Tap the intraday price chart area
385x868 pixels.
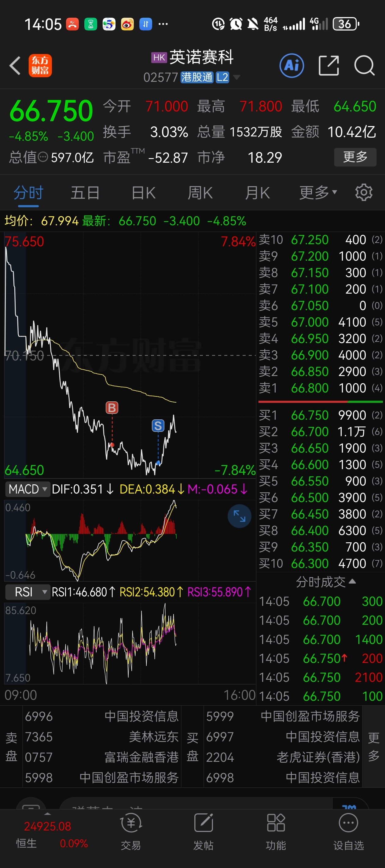click(x=130, y=355)
